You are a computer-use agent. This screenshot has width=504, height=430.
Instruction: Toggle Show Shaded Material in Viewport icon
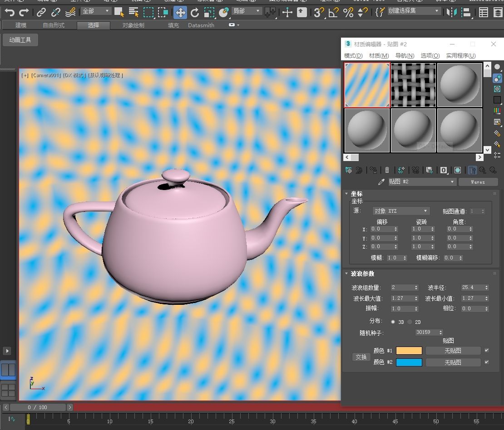[x=458, y=170]
